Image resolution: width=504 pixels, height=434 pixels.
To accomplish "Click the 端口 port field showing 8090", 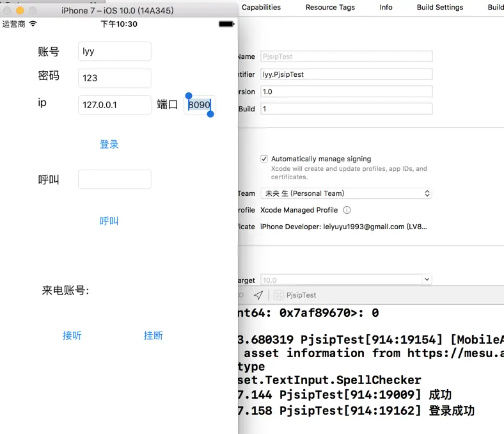I will tap(200, 105).
